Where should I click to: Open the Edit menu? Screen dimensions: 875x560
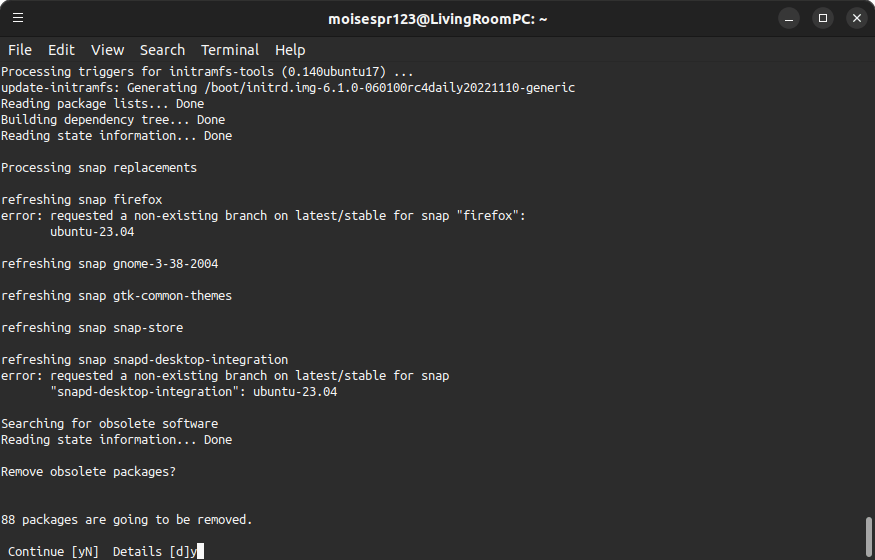(61, 50)
